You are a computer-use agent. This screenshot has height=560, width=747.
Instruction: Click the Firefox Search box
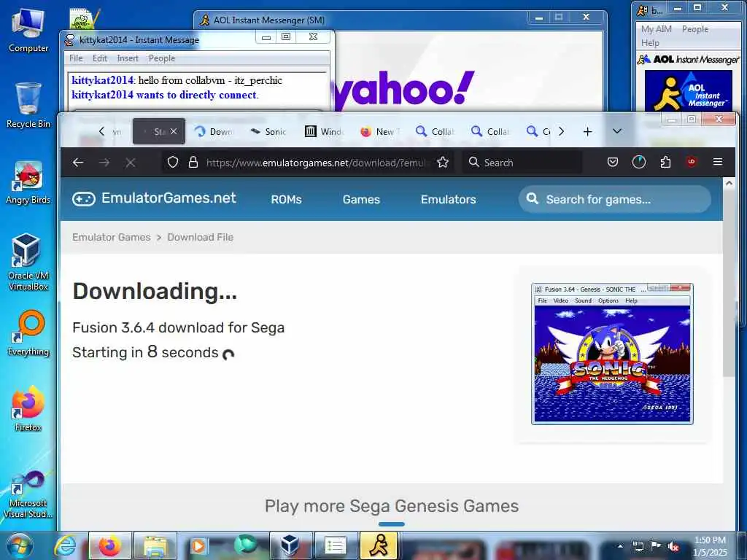tap(522, 163)
